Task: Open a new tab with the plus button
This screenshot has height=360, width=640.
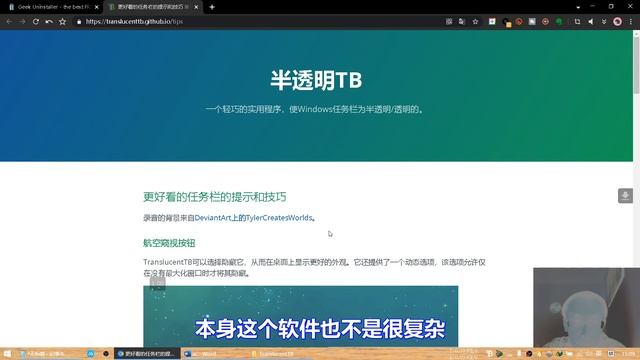Action: [x=212, y=7]
